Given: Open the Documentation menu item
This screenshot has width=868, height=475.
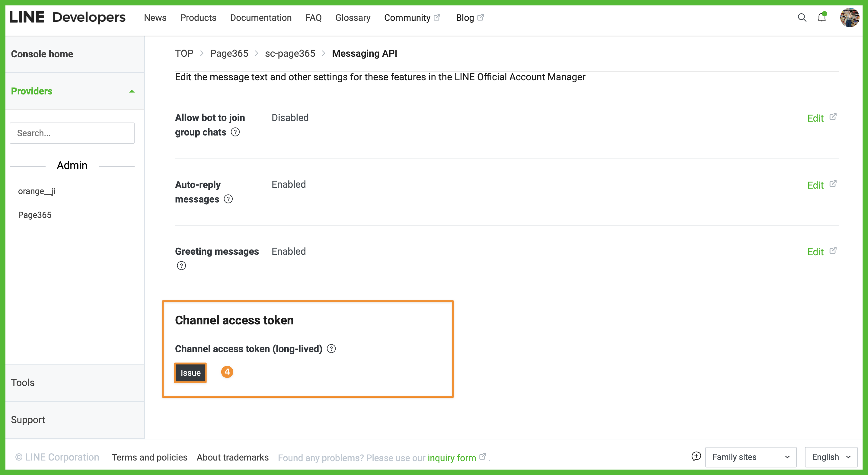Looking at the screenshot, I should [x=261, y=18].
